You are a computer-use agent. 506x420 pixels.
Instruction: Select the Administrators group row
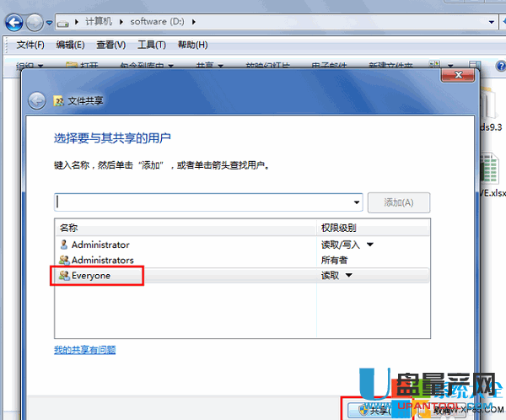coord(242,260)
